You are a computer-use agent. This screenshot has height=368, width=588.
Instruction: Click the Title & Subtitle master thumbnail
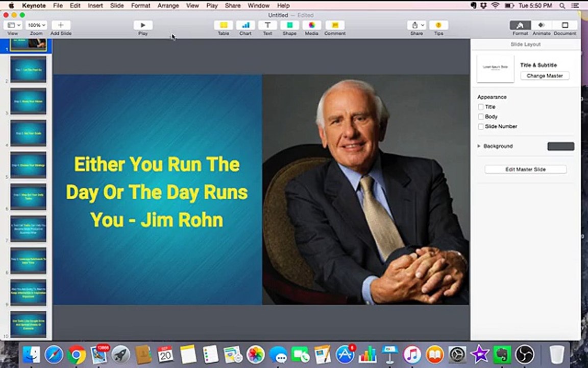pos(496,68)
